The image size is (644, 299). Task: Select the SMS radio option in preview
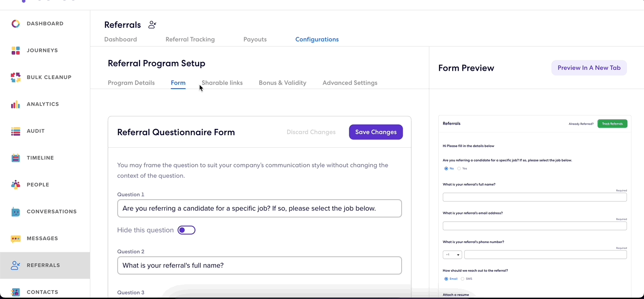click(462, 279)
